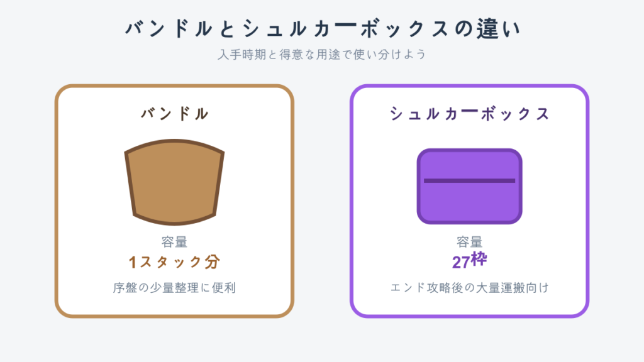The image size is (644, 362).
Task: Click the upper half of shulker box icon
Action: click(469, 165)
